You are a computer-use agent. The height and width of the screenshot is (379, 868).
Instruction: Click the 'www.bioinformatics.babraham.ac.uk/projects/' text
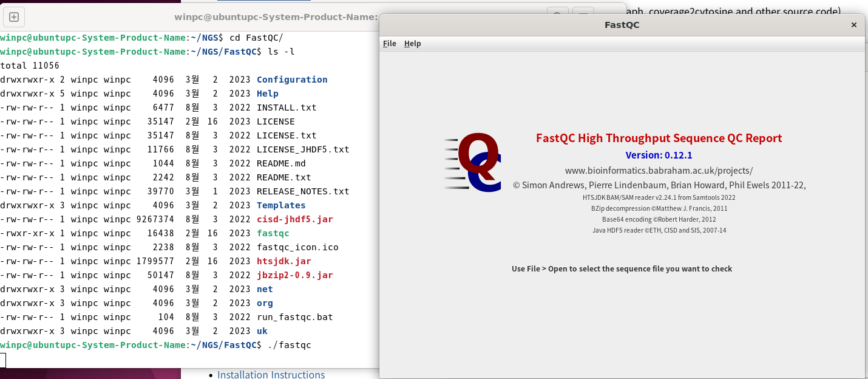(x=659, y=171)
